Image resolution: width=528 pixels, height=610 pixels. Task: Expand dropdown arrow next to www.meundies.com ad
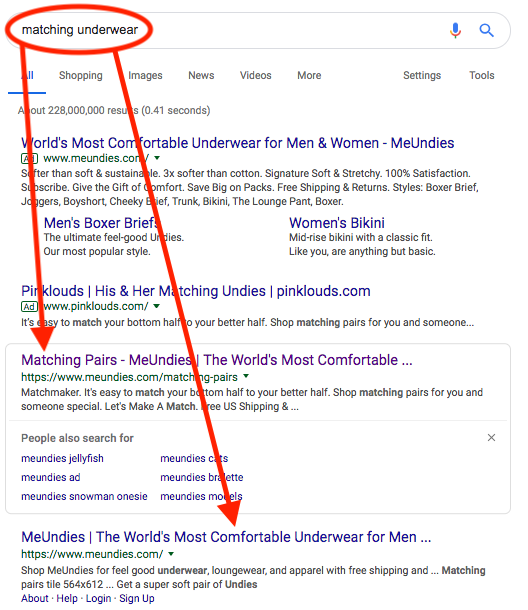coord(157,158)
